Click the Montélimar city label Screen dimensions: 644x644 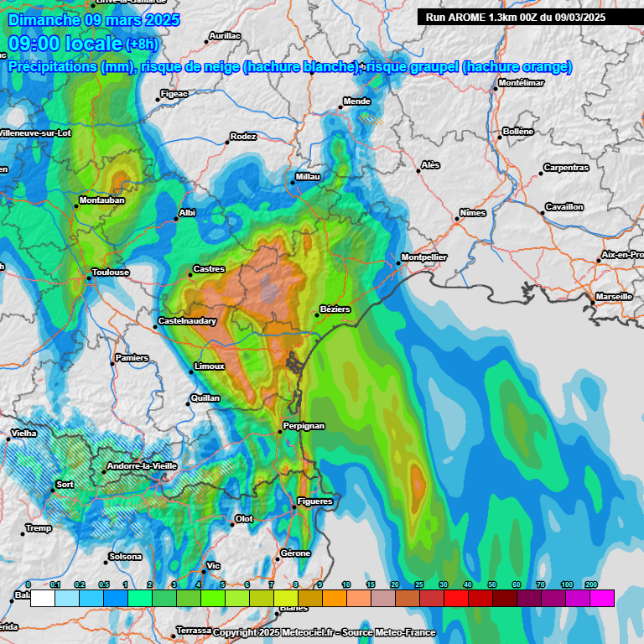point(521,83)
